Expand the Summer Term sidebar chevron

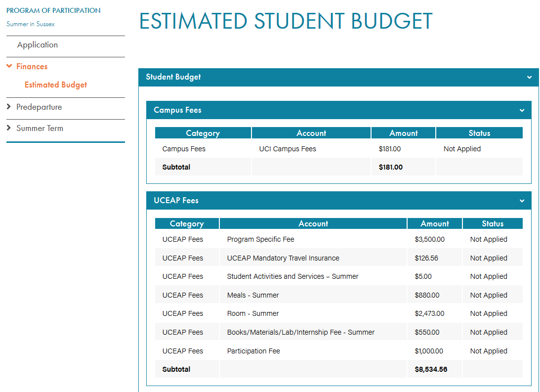coord(8,128)
